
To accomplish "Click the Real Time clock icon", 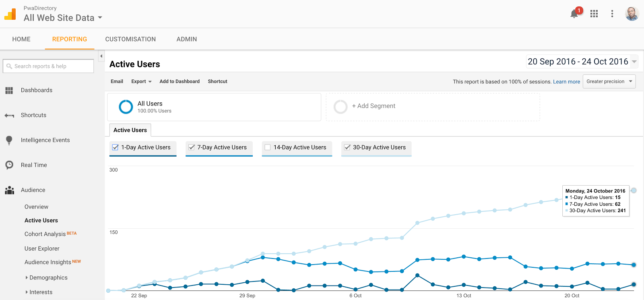I will 9,165.
